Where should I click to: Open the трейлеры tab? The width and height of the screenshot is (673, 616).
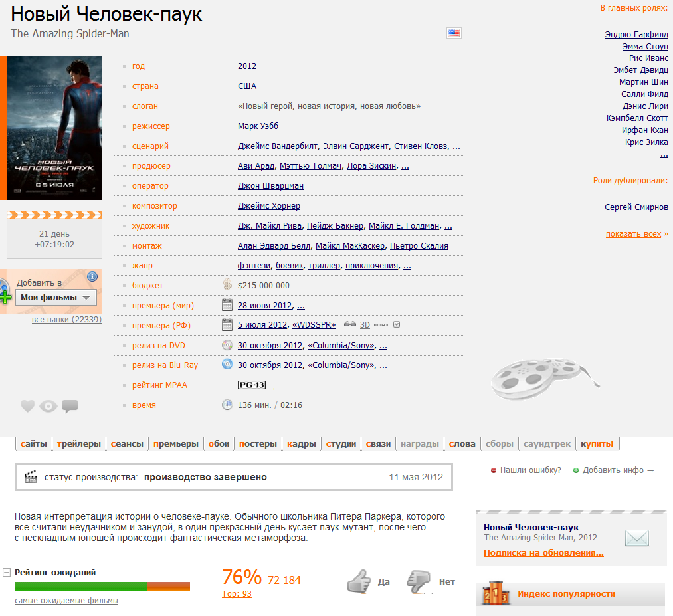coord(79,444)
